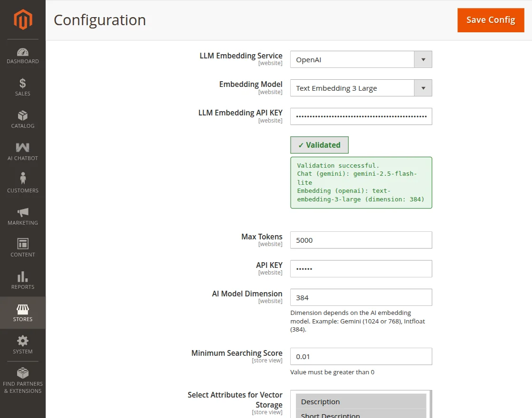Click the Validated button
Image resolution: width=532 pixels, height=418 pixels.
click(x=319, y=145)
